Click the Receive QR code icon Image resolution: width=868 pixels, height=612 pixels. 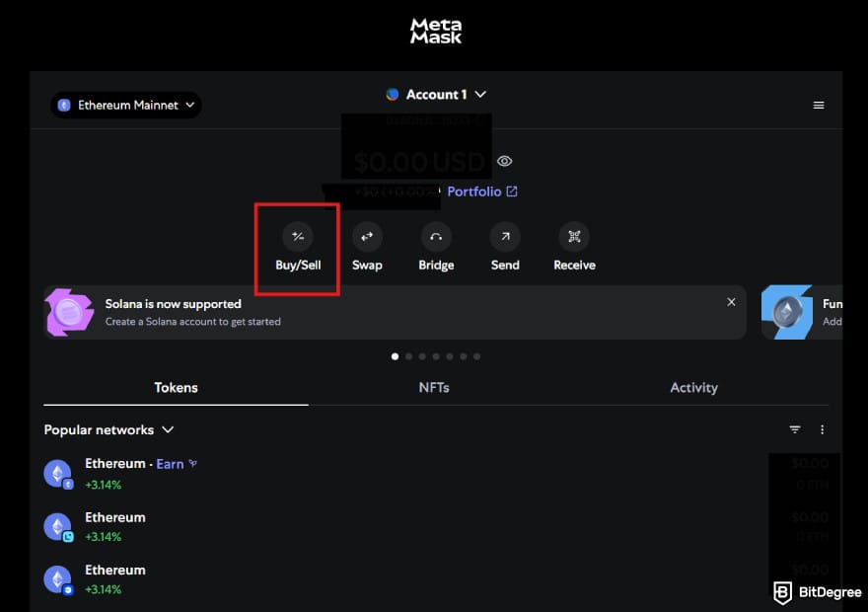point(575,237)
